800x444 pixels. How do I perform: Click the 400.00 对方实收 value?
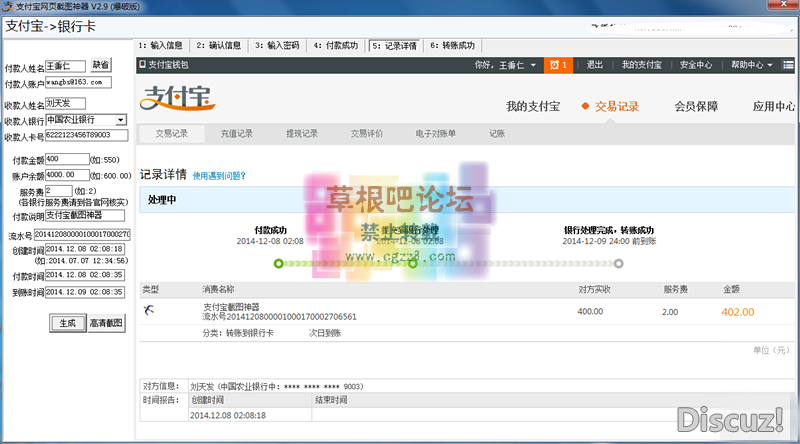tap(590, 311)
